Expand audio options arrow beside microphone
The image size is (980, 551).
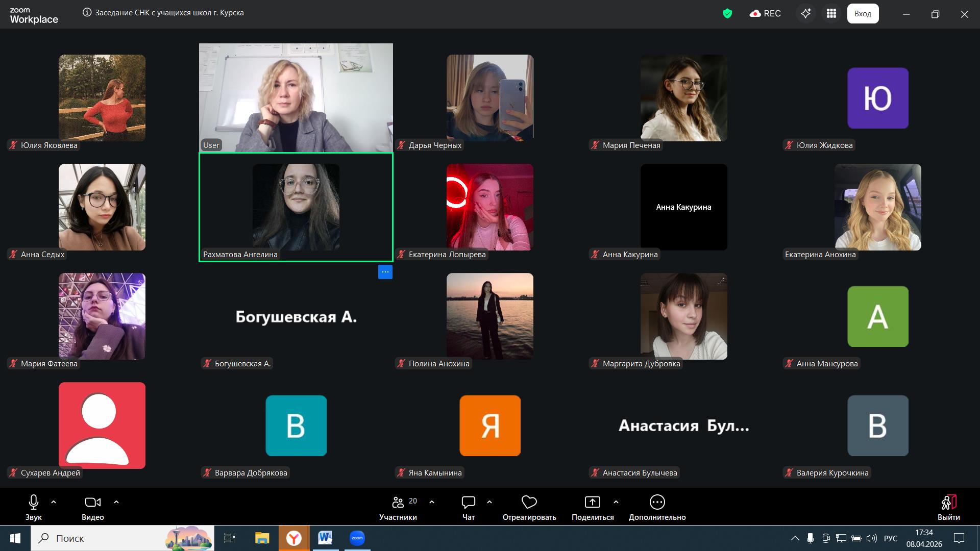coord(54,502)
